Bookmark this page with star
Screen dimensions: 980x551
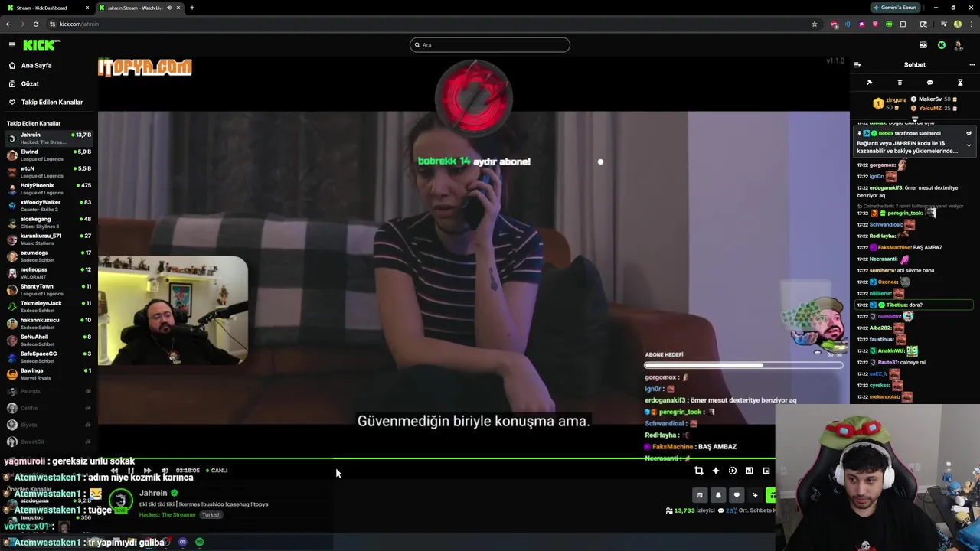point(814,24)
